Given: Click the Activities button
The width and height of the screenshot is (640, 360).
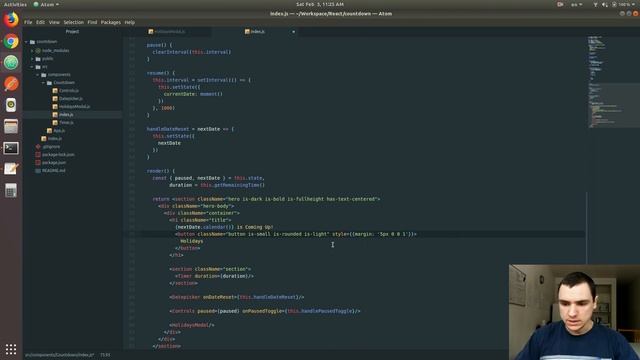Looking at the screenshot, I should (15, 4).
